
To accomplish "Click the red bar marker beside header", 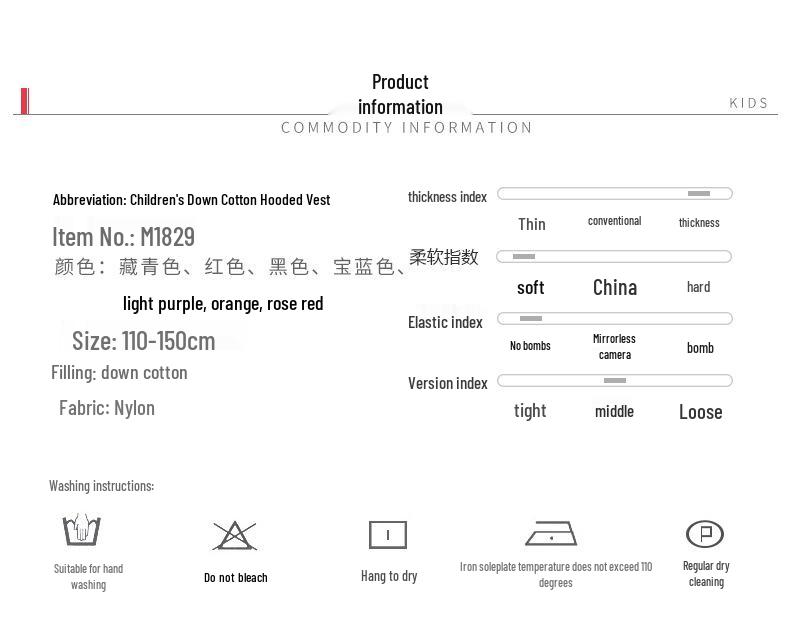I will (x=25, y=101).
